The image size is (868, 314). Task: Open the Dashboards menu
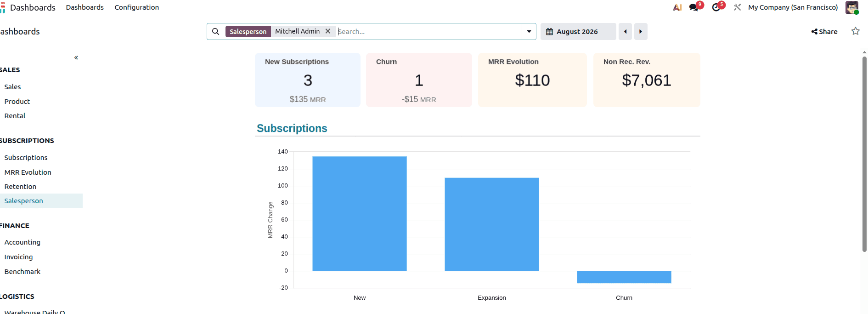point(85,7)
